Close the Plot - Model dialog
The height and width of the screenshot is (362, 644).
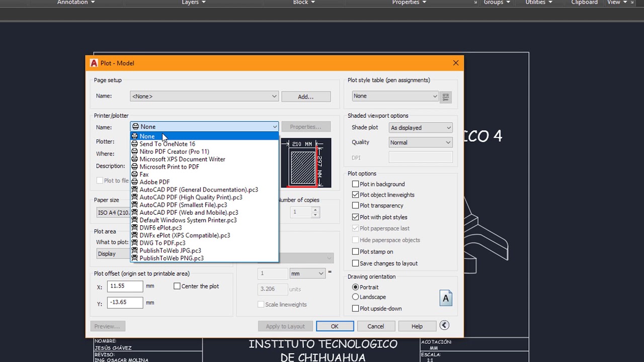pos(456,63)
